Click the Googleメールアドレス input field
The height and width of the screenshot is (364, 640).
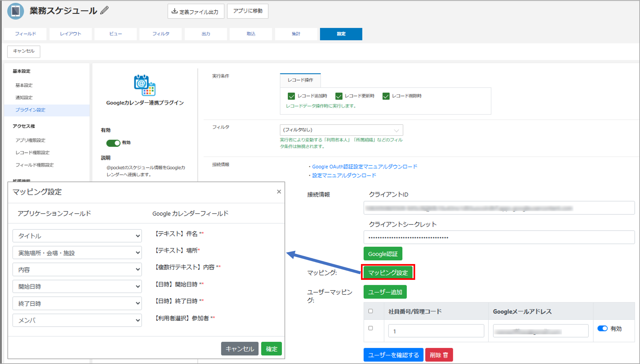[x=541, y=331]
